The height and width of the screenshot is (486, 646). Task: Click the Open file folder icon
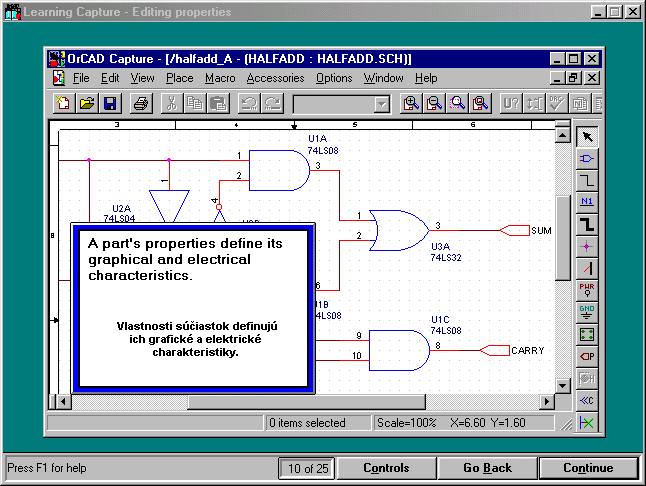pyautogui.click(x=87, y=103)
